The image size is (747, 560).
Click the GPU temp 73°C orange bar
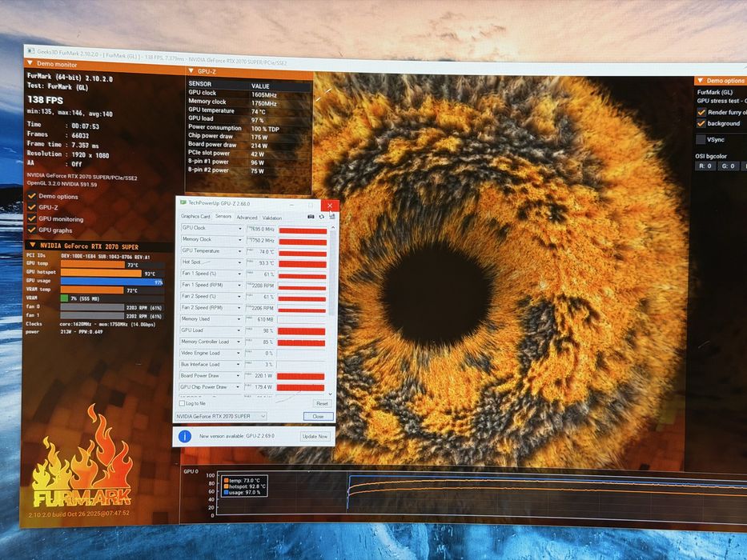tap(92, 264)
